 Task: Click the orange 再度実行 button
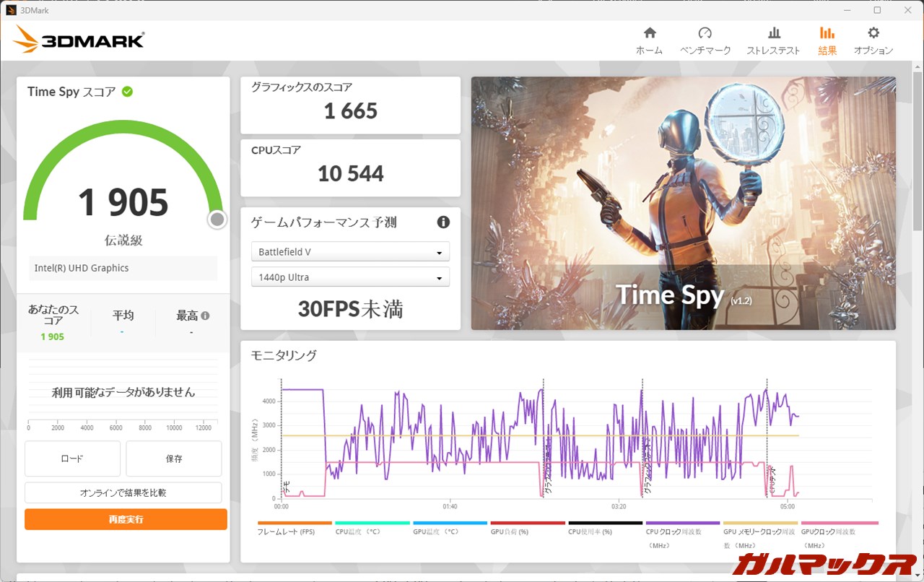tap(126, 519)
